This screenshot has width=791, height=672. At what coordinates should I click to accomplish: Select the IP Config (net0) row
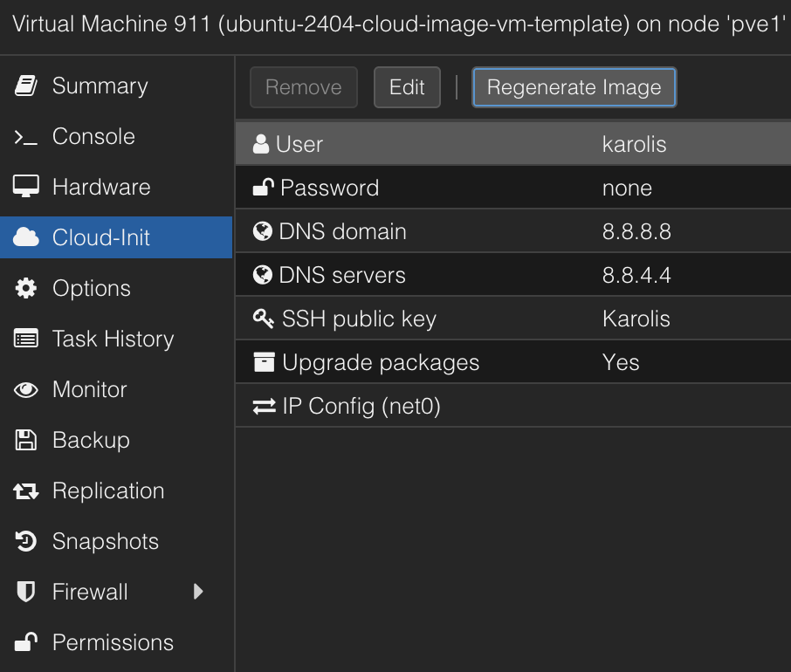coord(512,406)
